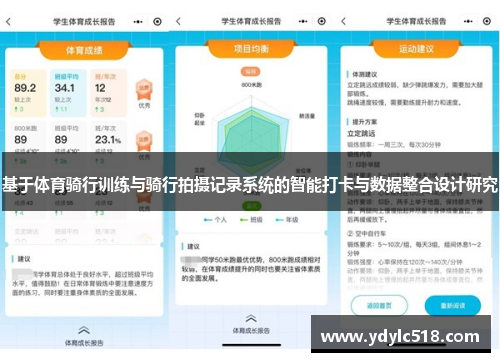Click the blue button next to 返回首页
Image resolution: width=500 pixels, height=362 pixels.
tap(453, 305)
